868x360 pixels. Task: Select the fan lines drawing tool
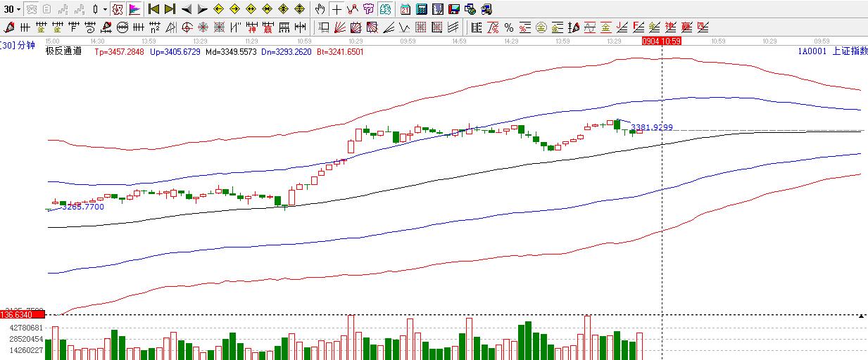pyautogui.click(x=339, y=27)
